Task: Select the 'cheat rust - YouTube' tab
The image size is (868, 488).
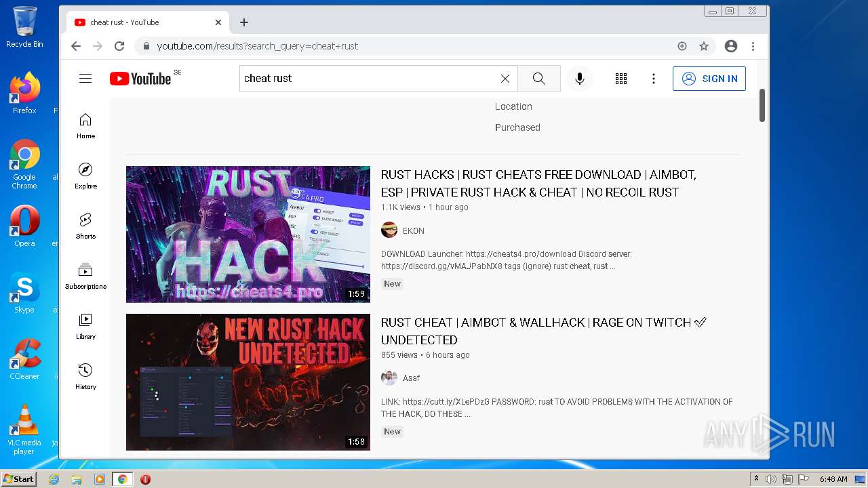Action: [x=146, y=22]
